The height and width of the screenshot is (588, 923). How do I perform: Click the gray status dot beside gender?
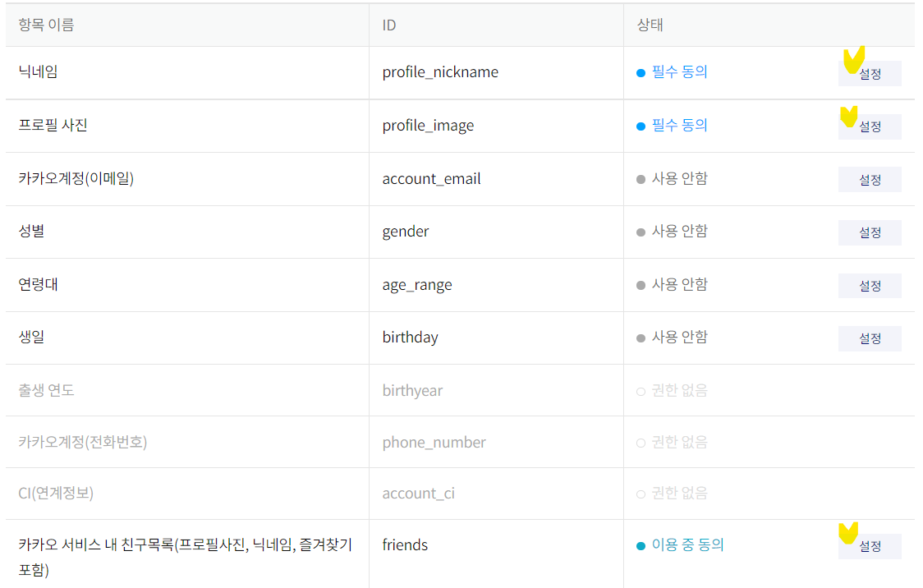click(641, 232)
